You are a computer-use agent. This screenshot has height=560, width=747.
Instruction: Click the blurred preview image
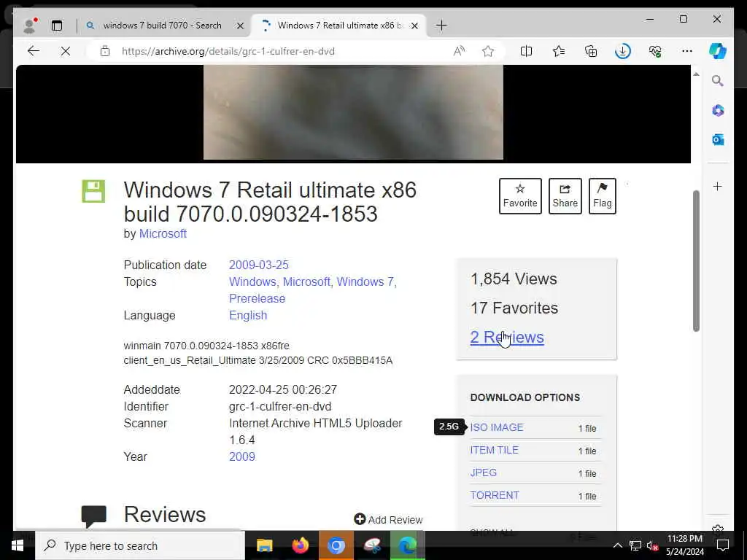[353, 112]
